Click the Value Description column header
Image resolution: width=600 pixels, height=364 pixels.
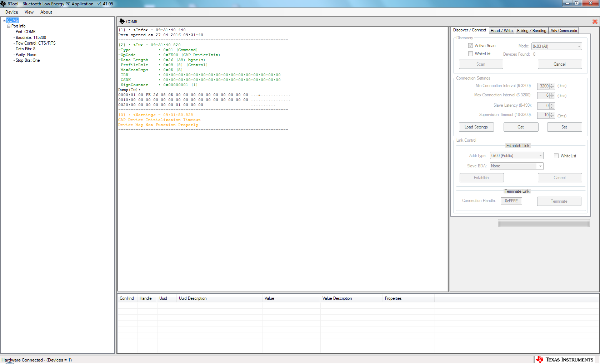point(352,298)
